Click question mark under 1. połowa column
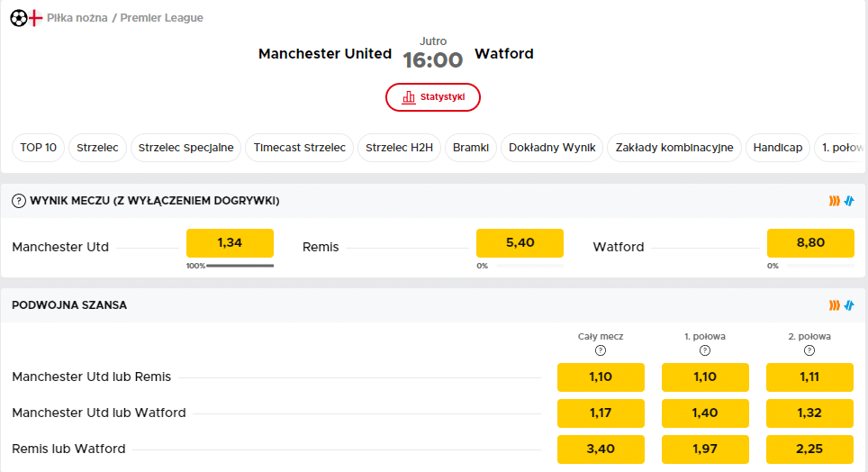The image size is (868, 472). [x=705, y=351]
